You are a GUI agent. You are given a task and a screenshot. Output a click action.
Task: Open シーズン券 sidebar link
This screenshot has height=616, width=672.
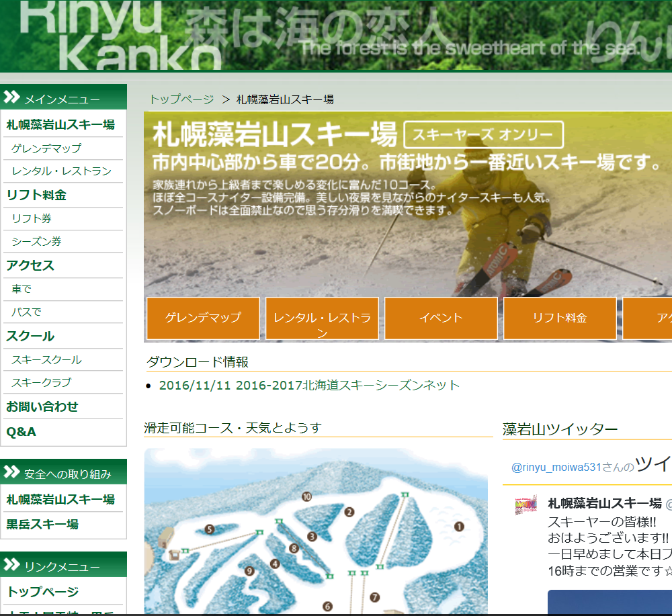(x=36, y=241)
